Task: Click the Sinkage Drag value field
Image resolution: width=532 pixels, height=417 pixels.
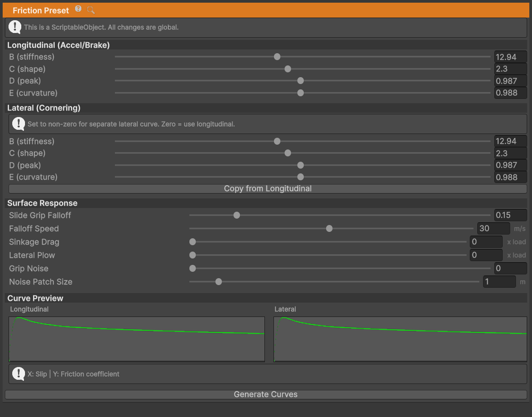Action: [x=486, y=241]
